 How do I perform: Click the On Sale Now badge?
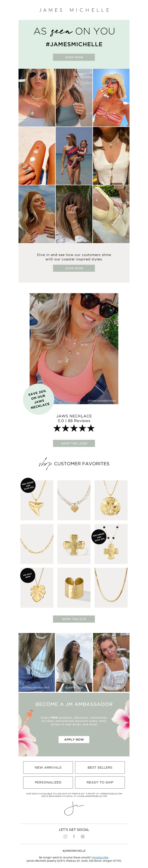pyautogui.click(x=28, y=575)
